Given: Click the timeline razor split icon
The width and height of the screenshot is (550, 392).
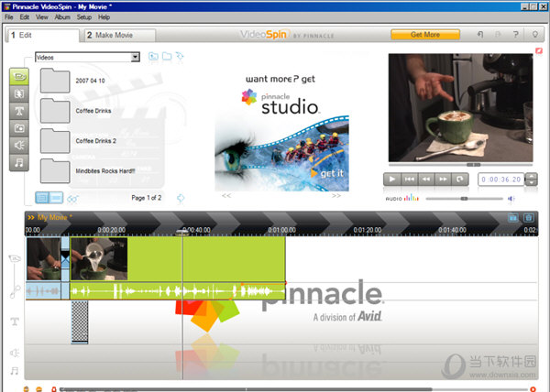Looking at the screenshot, I should click(x=512, y=218).
